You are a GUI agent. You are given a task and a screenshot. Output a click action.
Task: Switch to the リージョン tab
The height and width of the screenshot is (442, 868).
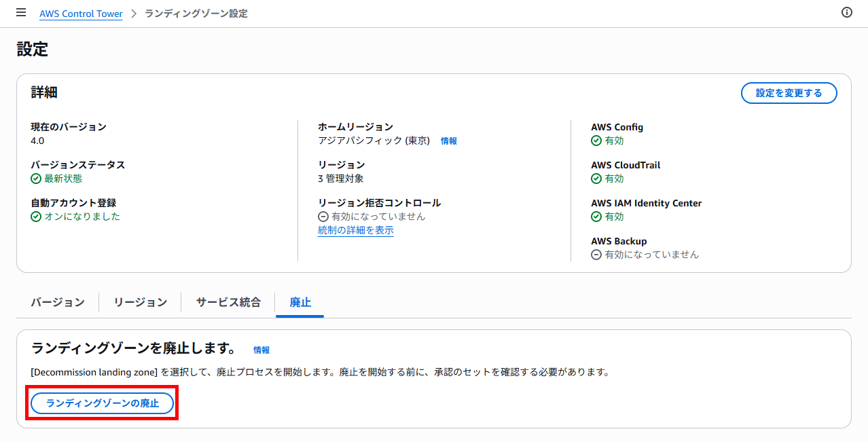coord(141,302)
